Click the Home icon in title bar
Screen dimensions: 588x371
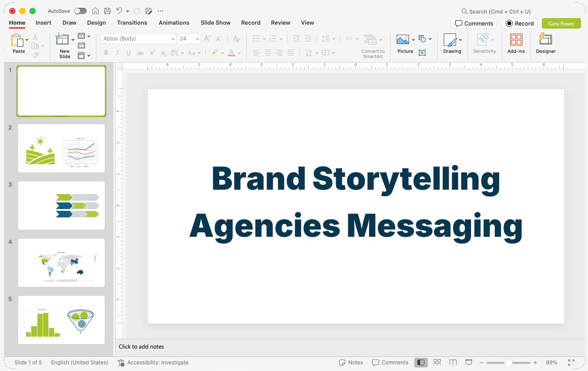95,11
